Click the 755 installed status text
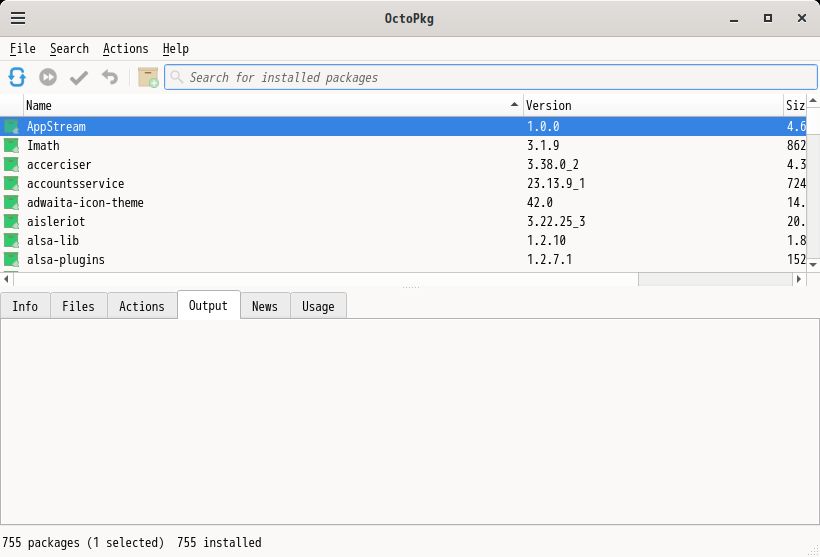820x557 pixels. click(219, 542)
